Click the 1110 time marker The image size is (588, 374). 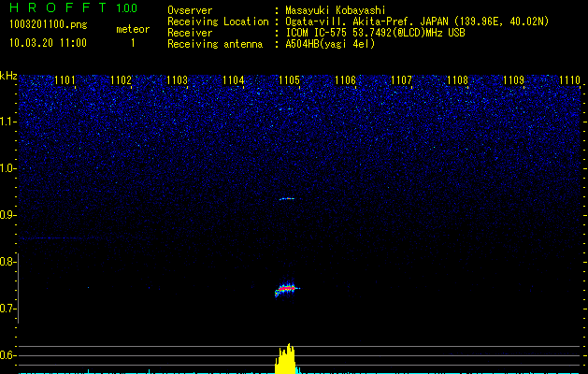569,80
